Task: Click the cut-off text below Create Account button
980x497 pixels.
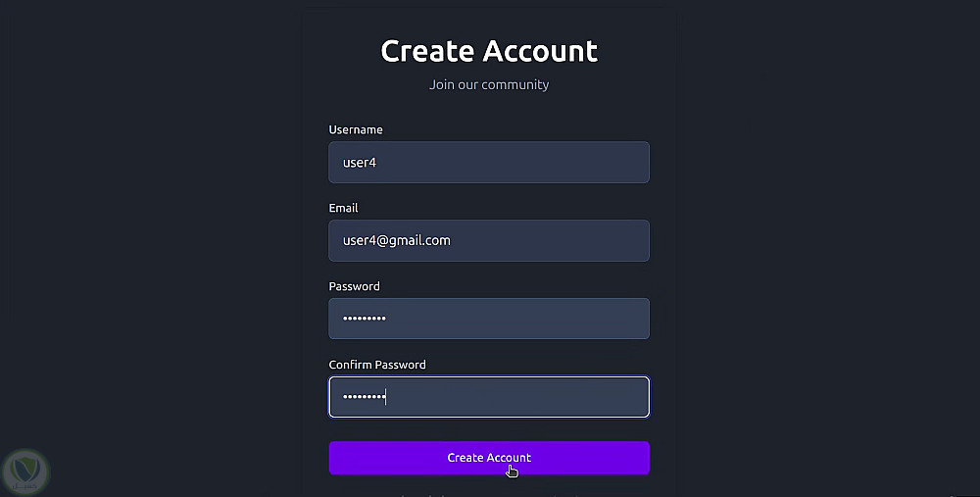Action: coord(489,493)
